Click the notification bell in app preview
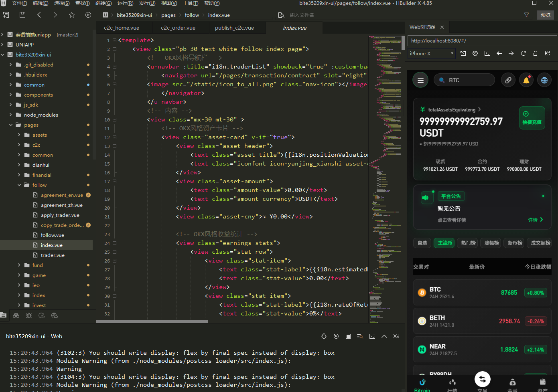 526,80
